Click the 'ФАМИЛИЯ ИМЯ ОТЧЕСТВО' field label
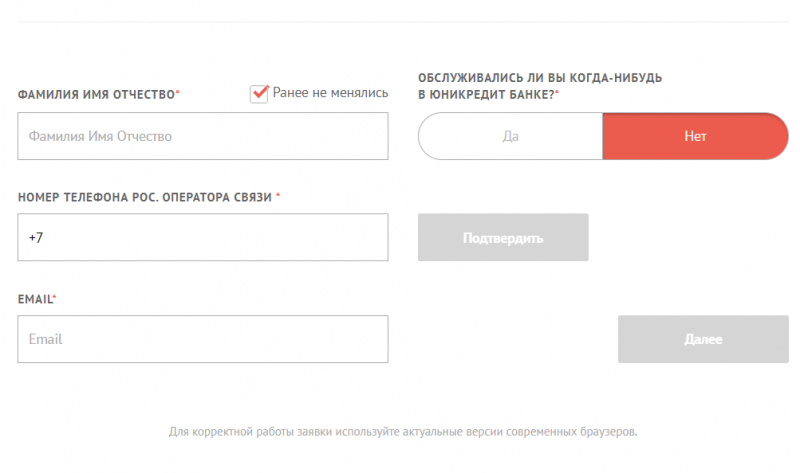Viewport: 800px width, 473px height. pos(96,94)
